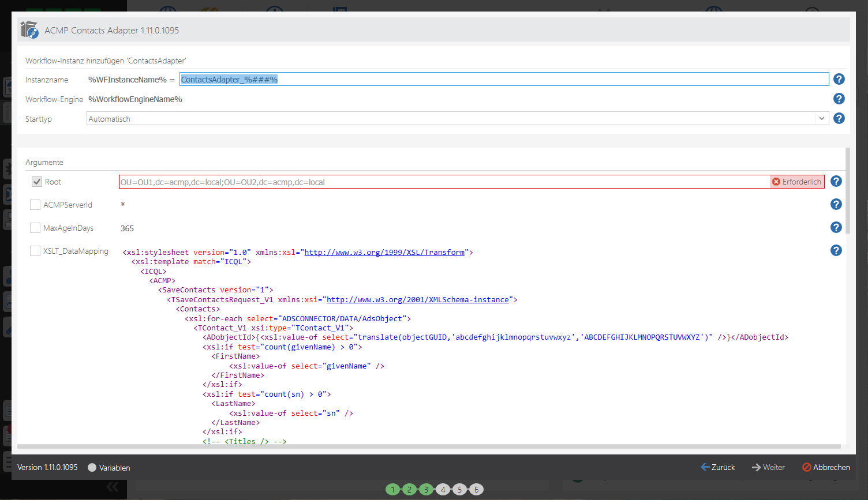Click the MaxAgeInDays value 365
This screenshot has height=500, width=868.
(x=127, y=228)
